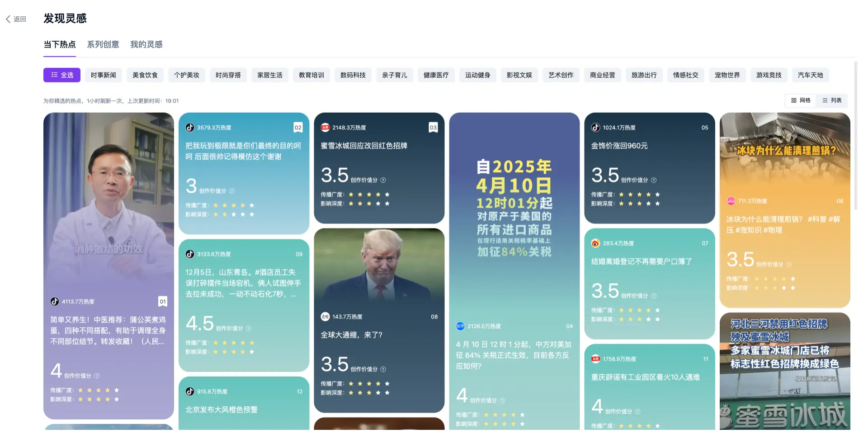Click the back arrow icon next to 返回
The width and height of the screenshot is (868, 433).
tap(8, 19)
